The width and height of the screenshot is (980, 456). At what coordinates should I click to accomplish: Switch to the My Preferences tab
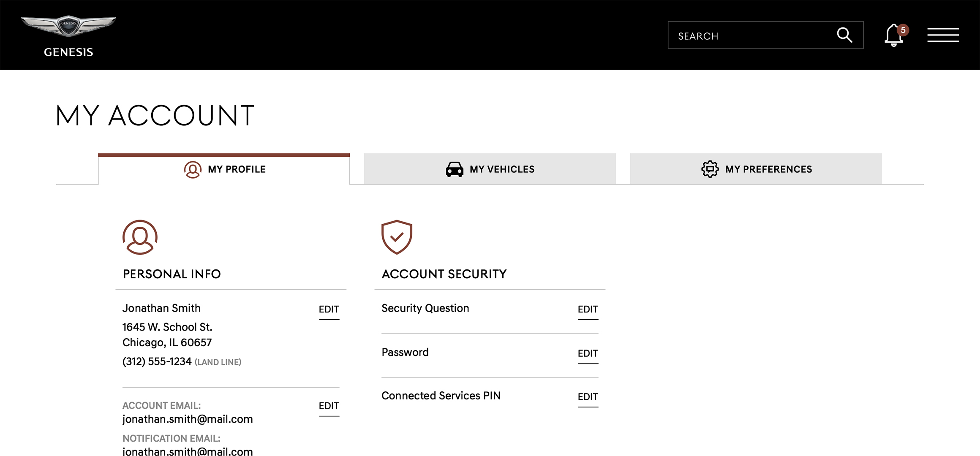click(768, 169)
